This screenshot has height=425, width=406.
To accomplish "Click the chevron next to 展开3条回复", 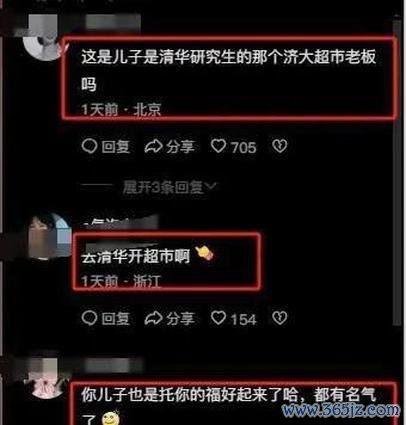I will (211, 186).
